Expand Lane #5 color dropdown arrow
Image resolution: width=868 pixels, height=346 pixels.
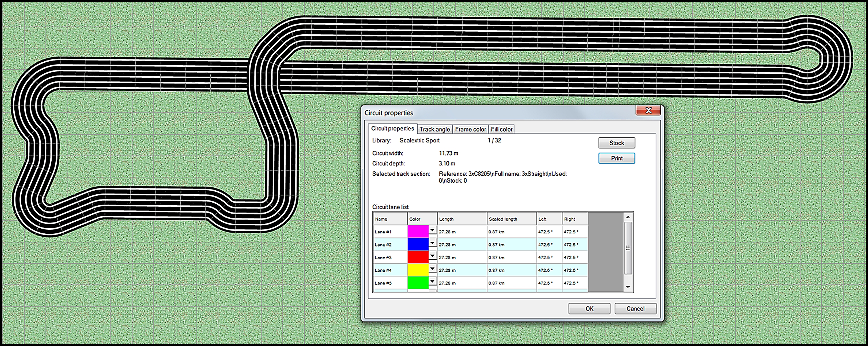432,282
